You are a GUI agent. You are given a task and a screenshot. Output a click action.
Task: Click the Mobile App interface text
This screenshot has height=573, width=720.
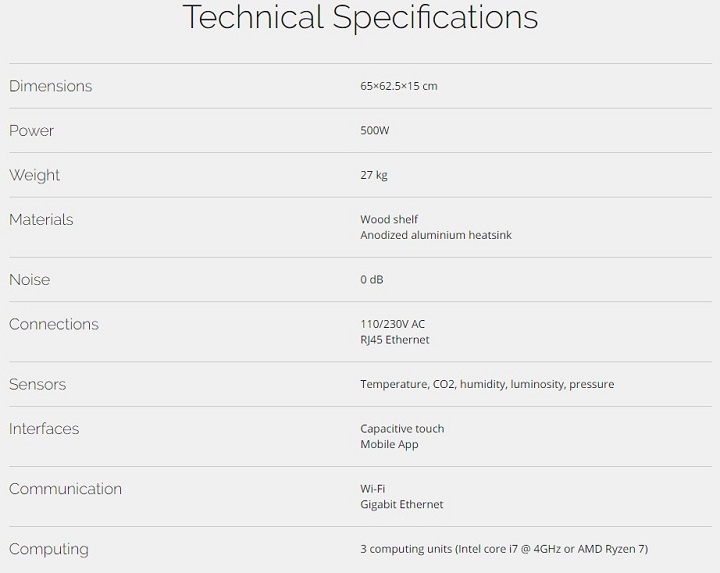389,445
